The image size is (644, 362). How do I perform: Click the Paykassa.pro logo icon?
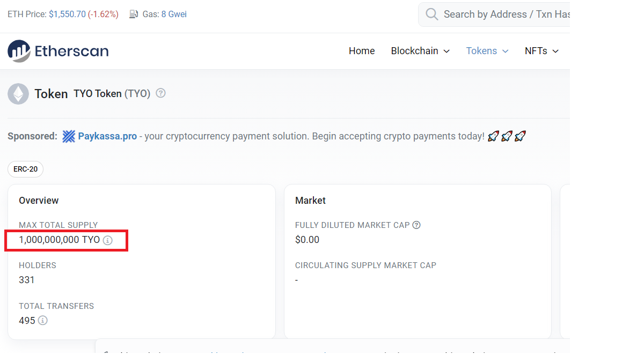click(69, 136)
